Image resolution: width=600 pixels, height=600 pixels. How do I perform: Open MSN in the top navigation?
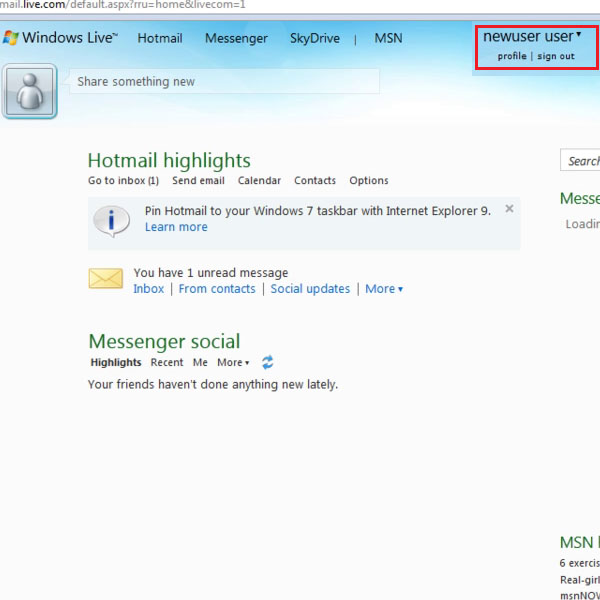point(388,38)
